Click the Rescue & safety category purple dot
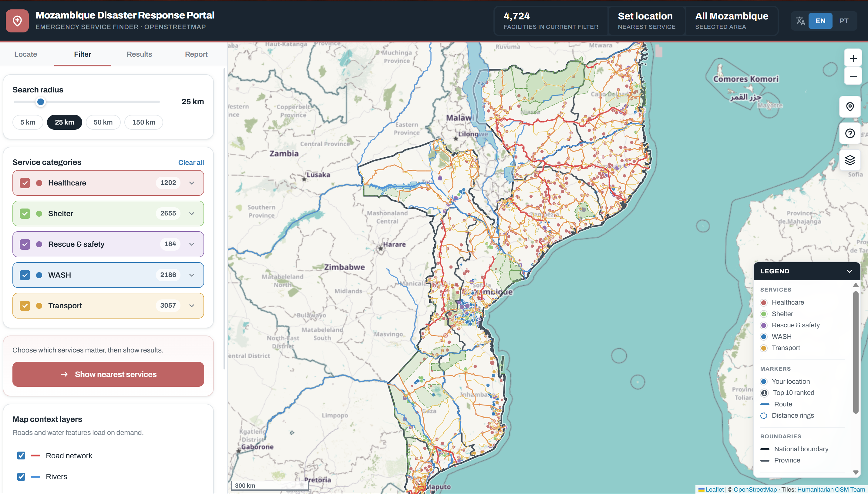This screenshot has width=868, height=494. tap(39, 244)
